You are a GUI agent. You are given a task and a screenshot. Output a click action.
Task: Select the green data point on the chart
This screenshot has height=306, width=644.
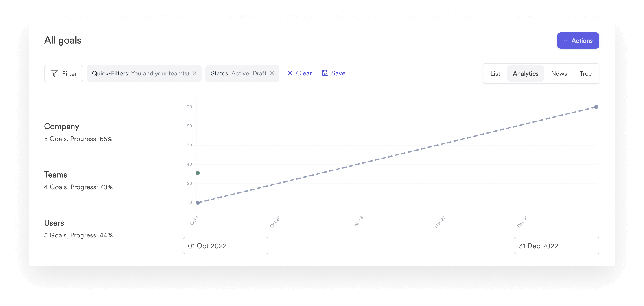point(198,173)
